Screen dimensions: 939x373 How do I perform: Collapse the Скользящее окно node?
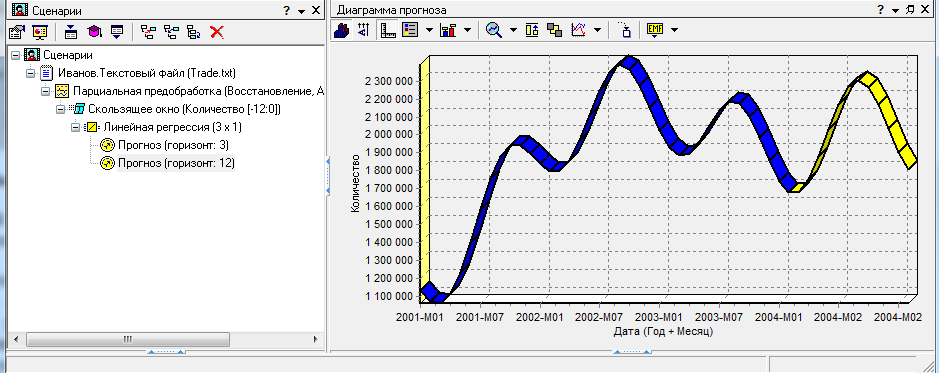pyautogui.click(x=60, y=110)
